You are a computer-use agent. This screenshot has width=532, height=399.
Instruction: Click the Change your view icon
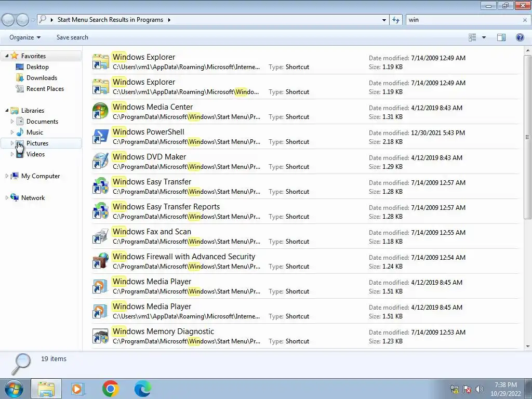tap(472, 37)
